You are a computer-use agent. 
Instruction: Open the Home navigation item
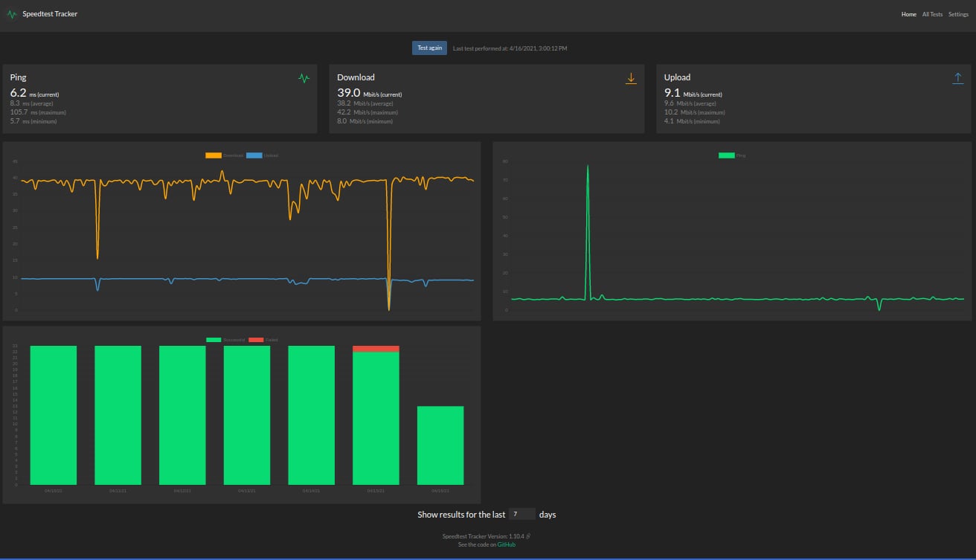[x=908, y=14]
